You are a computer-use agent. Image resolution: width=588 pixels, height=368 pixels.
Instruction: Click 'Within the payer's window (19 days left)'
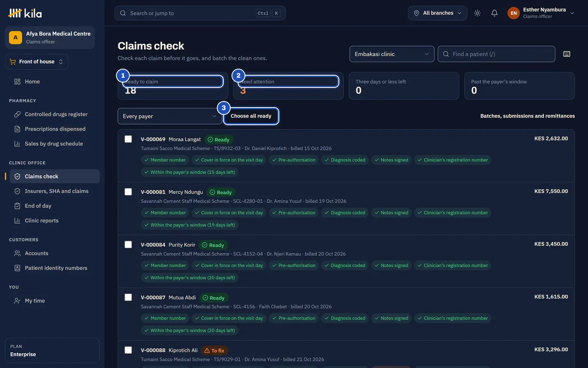189,225
